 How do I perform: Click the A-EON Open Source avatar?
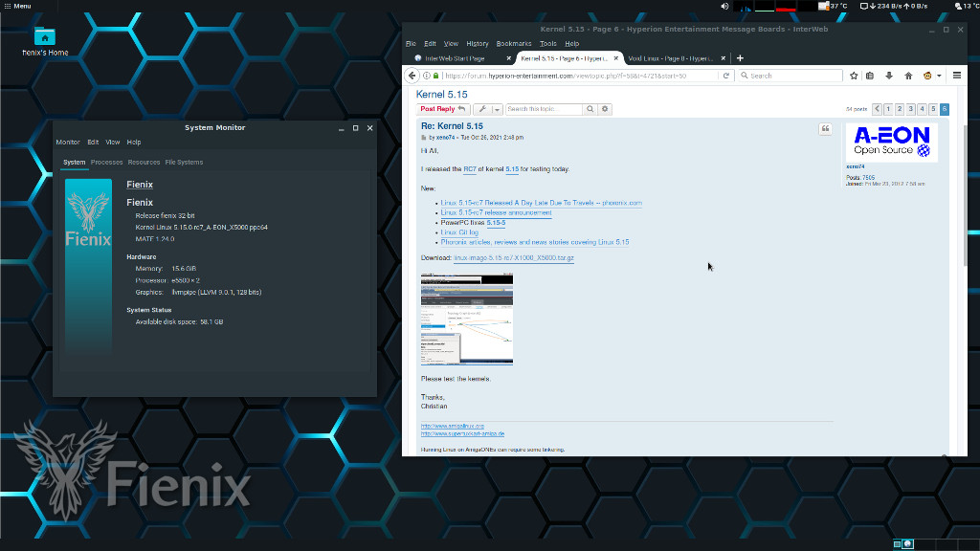[x=891, y=142]
